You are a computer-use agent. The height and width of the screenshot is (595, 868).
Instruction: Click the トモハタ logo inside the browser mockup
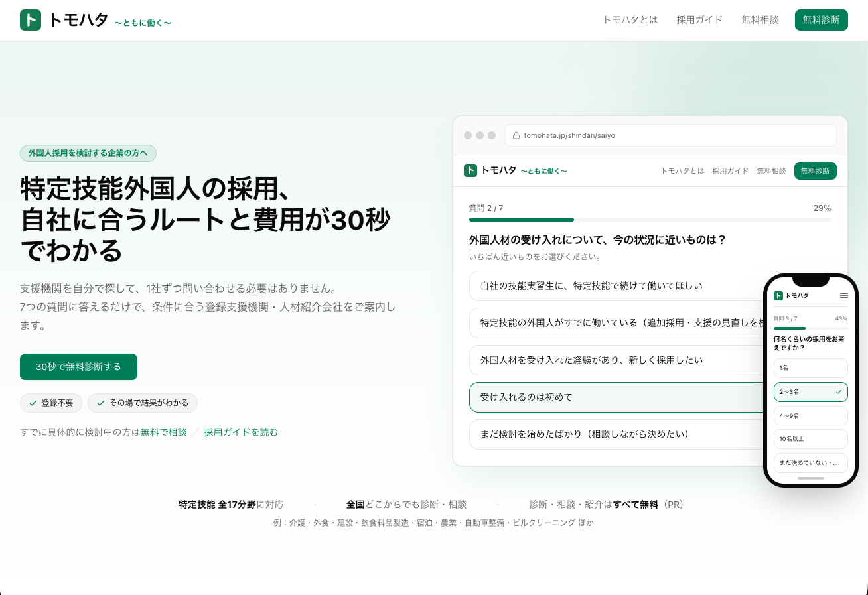(x=515, y=170)
